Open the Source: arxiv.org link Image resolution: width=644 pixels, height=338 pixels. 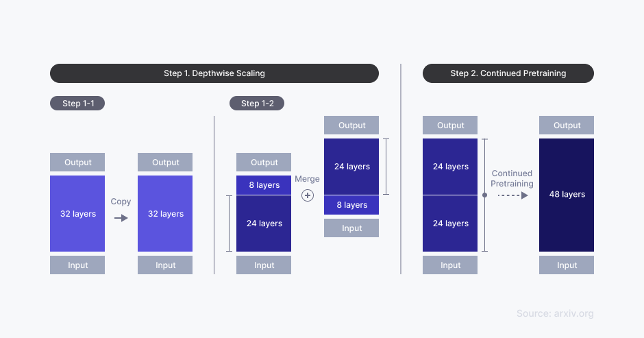(555, 313)
